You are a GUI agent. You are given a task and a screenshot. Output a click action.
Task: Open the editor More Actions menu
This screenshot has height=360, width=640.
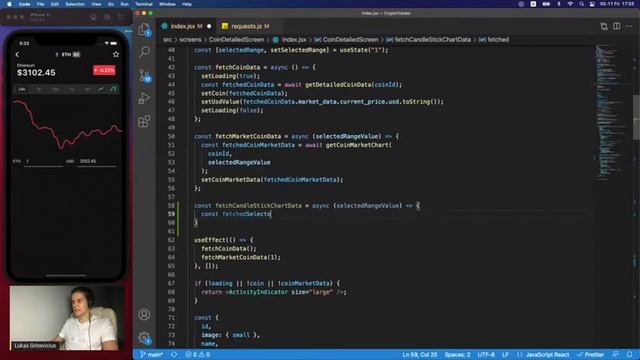629,27
